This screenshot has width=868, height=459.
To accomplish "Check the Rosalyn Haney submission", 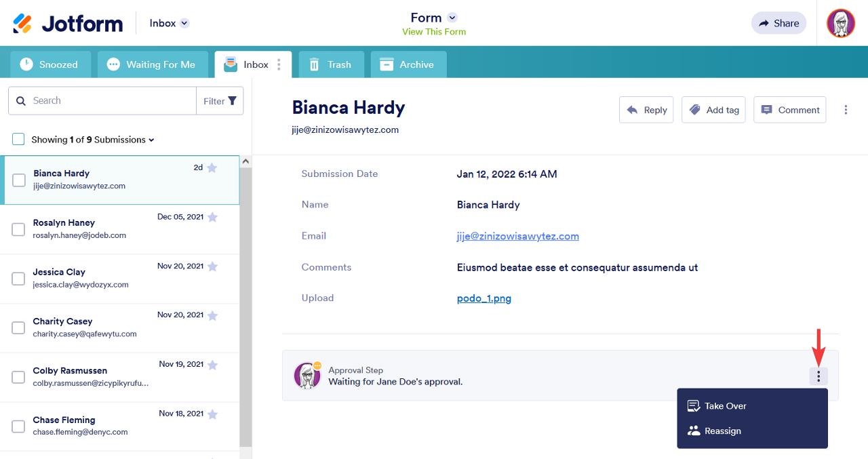I will (x=19, y=229).
